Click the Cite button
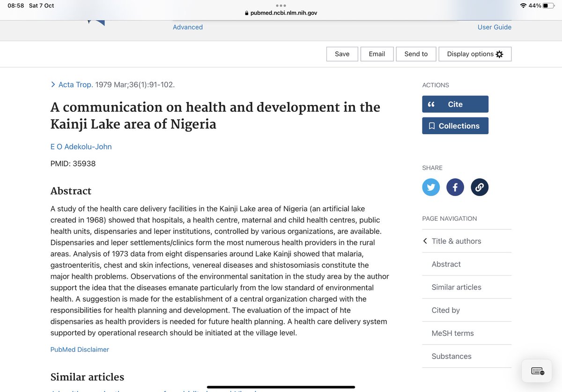This screenshot has width=562, height=392. (x=455, y=104)
